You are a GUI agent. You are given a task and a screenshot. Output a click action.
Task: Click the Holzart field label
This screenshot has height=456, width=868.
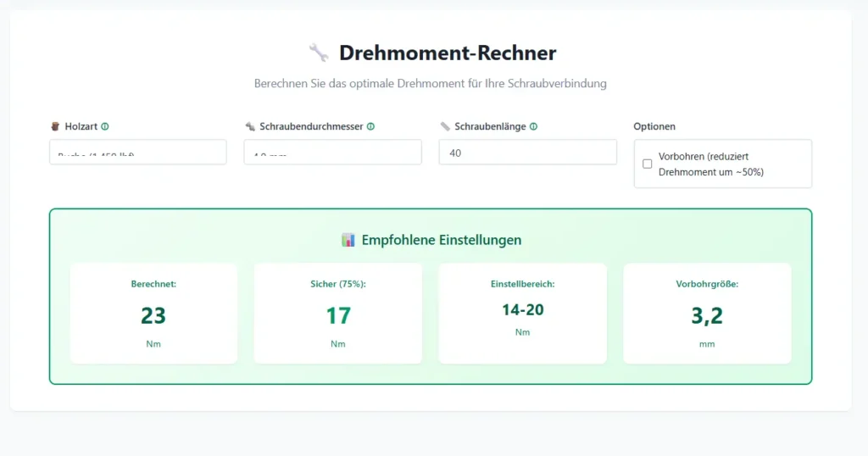[x=81, y=126]
